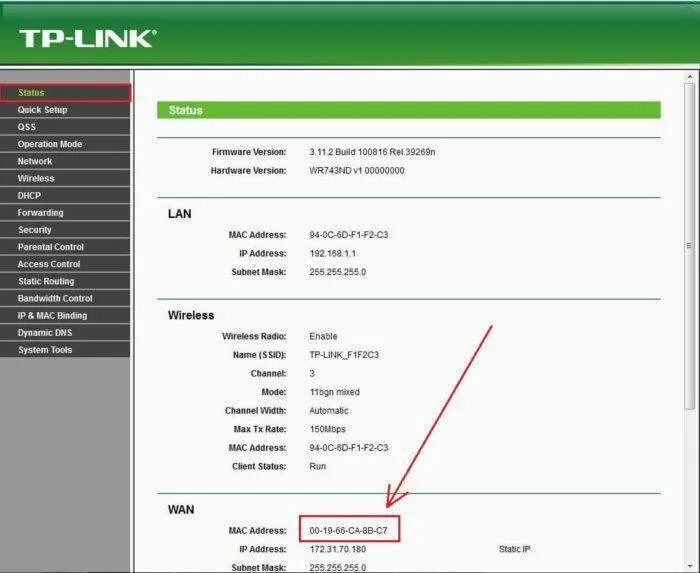Click the Hardware Version label
Screen dimensions: 700x573
(248, 170)
